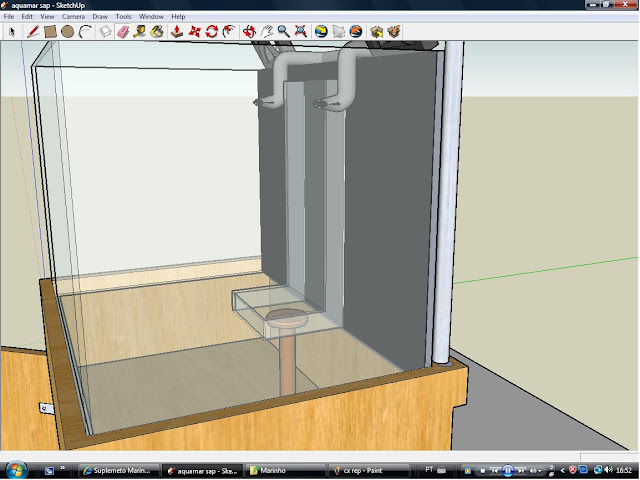Open the Windows Start orb
Screen dimensions: 640x480
pos(16,470)
